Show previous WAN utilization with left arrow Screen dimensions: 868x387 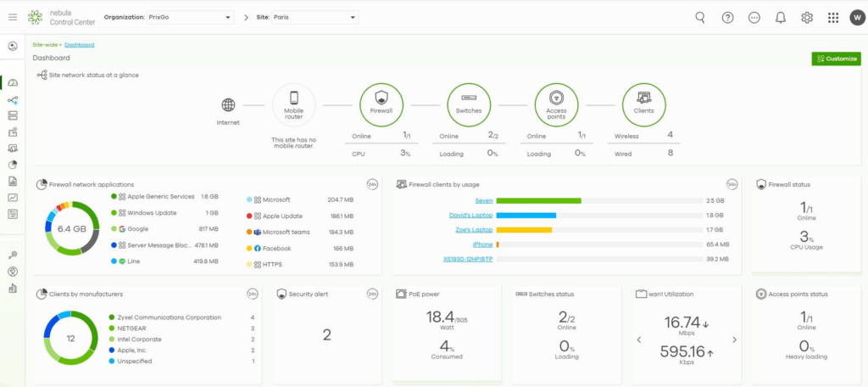(x=639, y=339)
